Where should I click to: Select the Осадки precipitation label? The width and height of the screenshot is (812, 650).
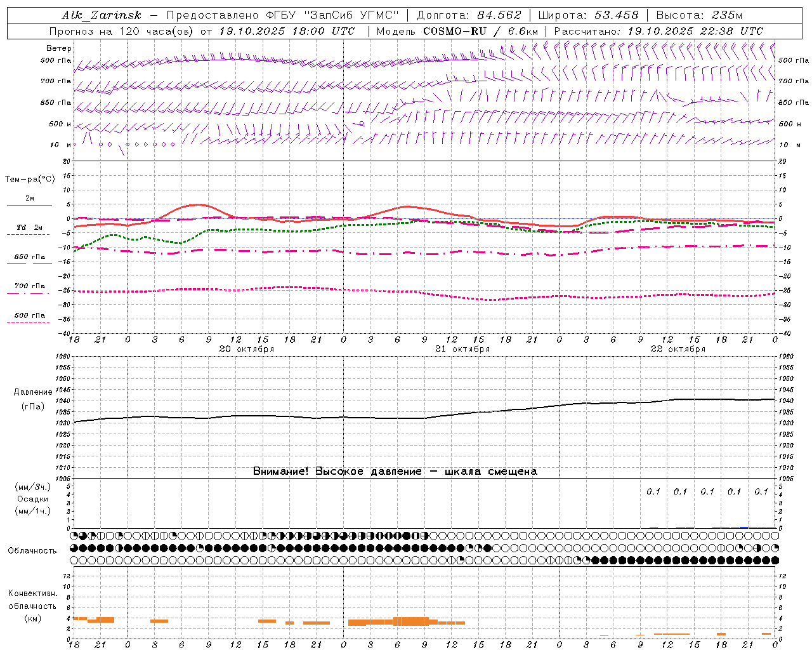pos(33,499)
